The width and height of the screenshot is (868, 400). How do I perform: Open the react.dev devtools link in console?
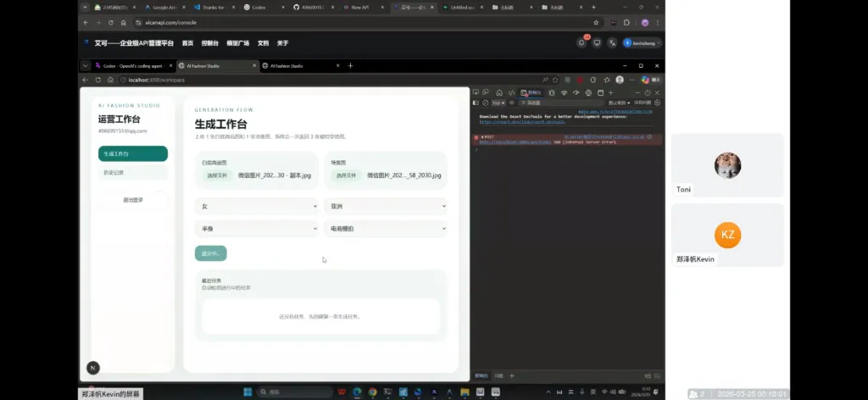click(522, 121)
